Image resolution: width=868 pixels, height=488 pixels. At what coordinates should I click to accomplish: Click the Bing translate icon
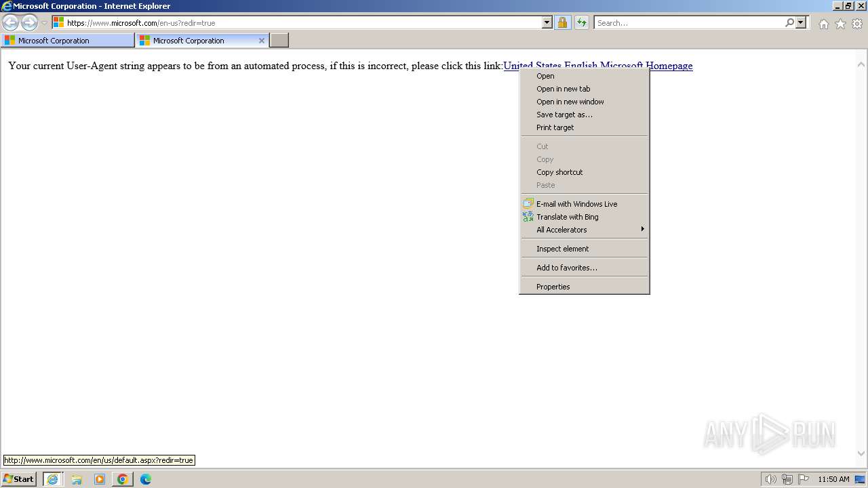[528, 217]
